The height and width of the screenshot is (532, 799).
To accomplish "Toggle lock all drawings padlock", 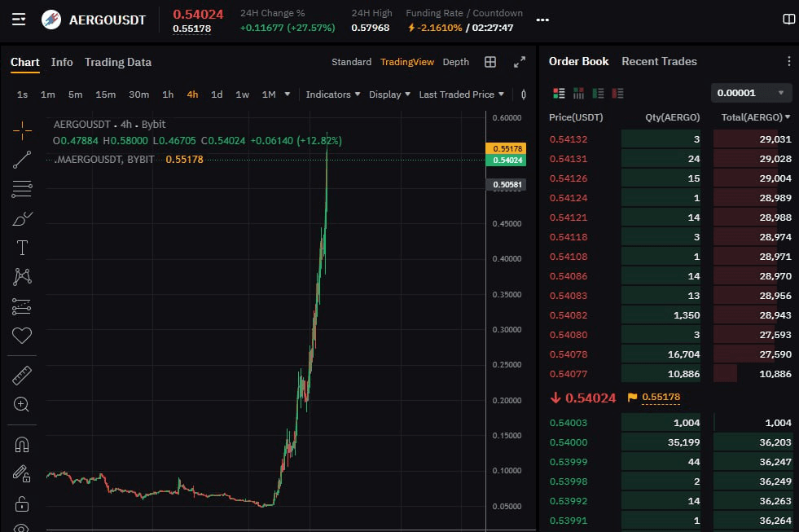I will [22, 503].
